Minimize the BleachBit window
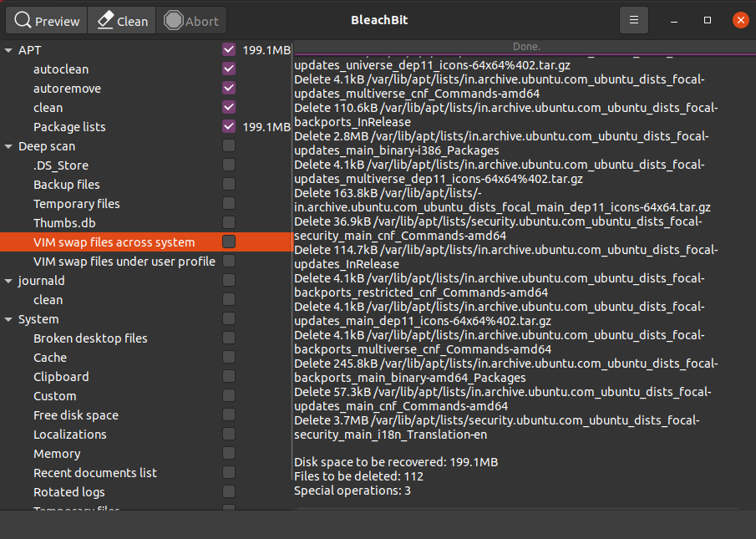This screenshot has width=756, height=539. coord(675,20)
